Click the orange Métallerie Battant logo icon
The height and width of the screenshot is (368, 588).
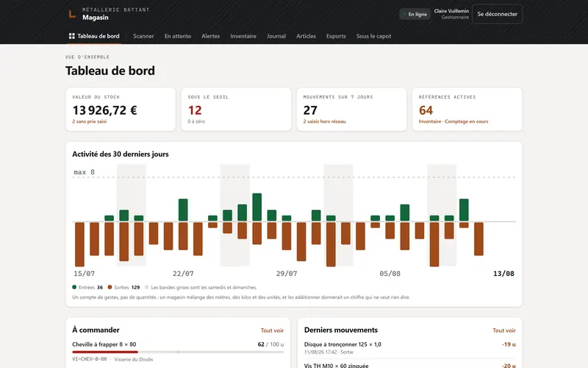click(72, 14)
